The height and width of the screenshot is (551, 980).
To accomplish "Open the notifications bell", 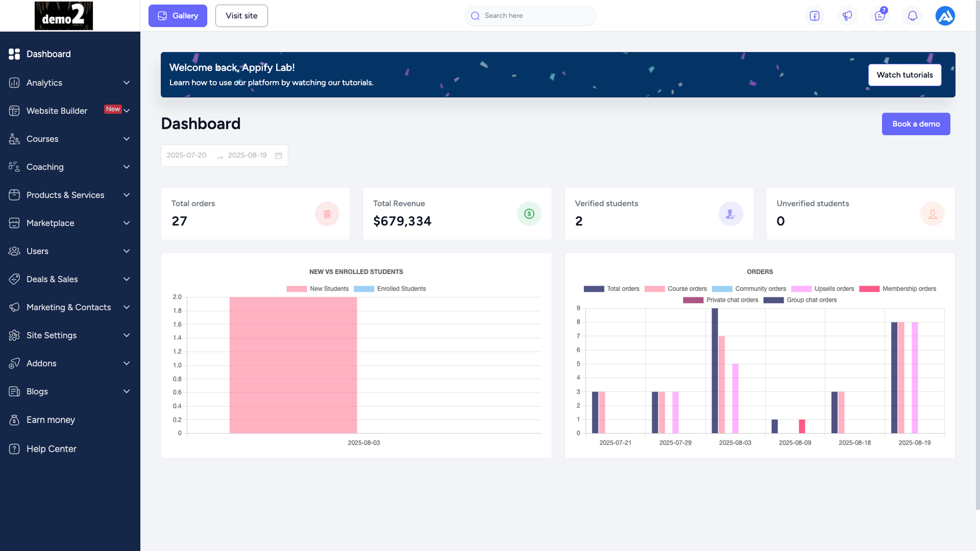I will (x=912, y=16).
